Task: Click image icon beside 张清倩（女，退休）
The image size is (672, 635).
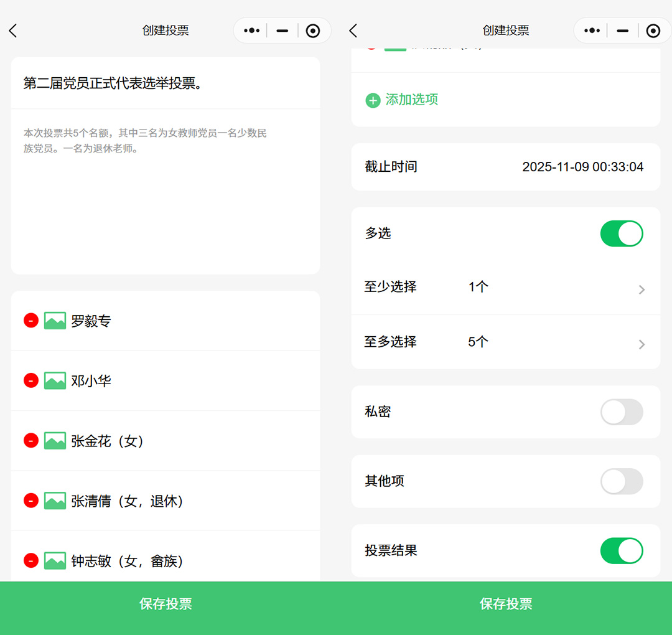Action: pyautogui.click(x=55, y=501)
